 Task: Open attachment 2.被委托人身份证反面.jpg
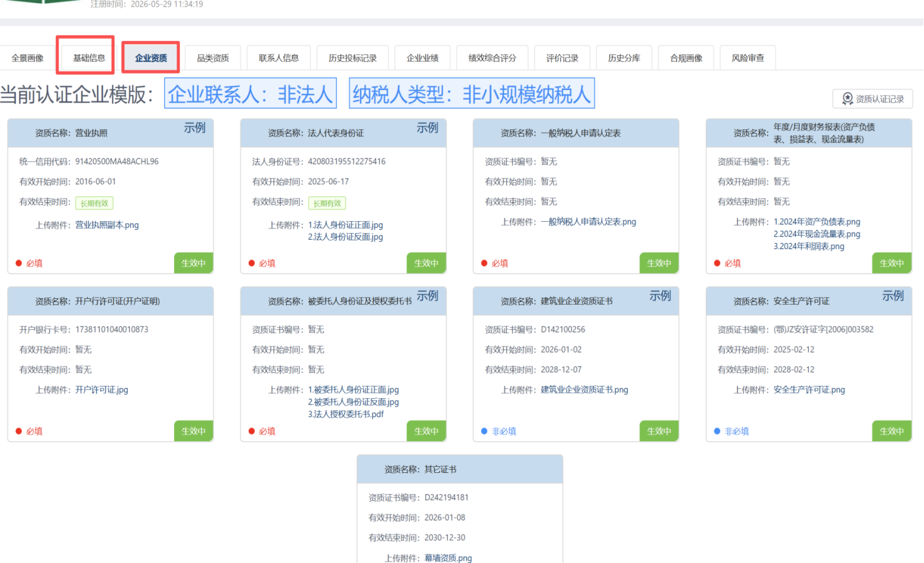click(353, 402)
